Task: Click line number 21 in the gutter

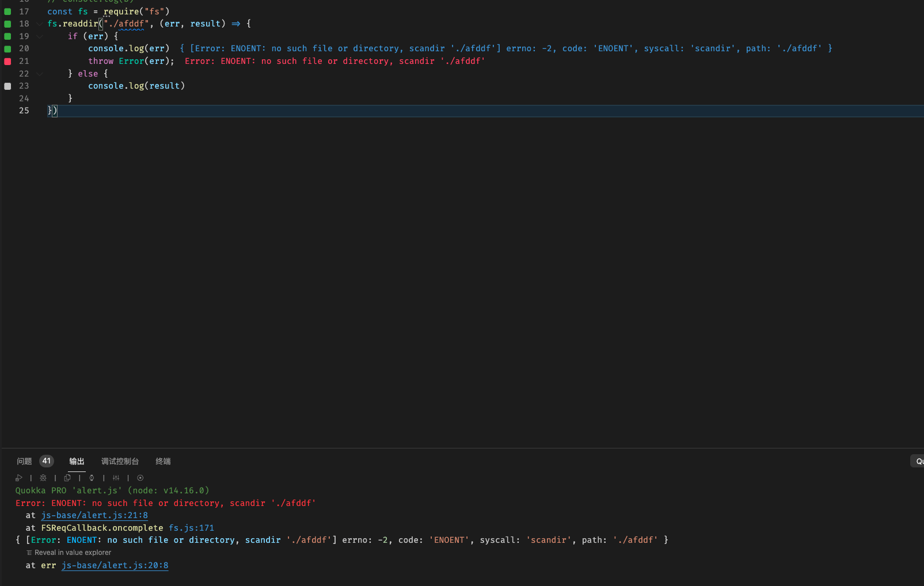Action: tap(24, 61)
